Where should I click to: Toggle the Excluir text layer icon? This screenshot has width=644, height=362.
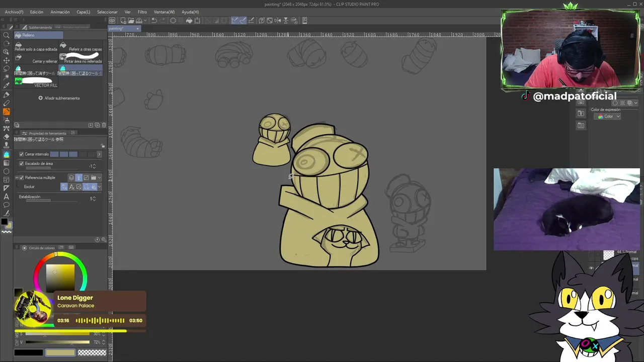[71, 187]
